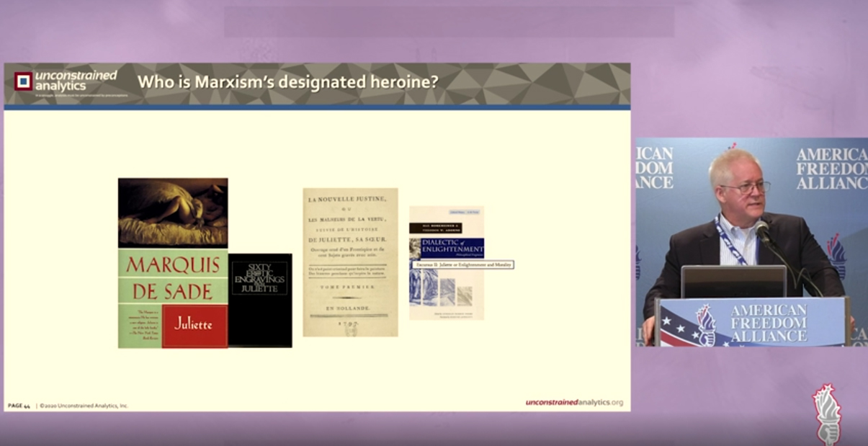Select the microphone on the podium
Image resolution: width=868 pixels, height=446 pixels.
(x=762, y=231)
